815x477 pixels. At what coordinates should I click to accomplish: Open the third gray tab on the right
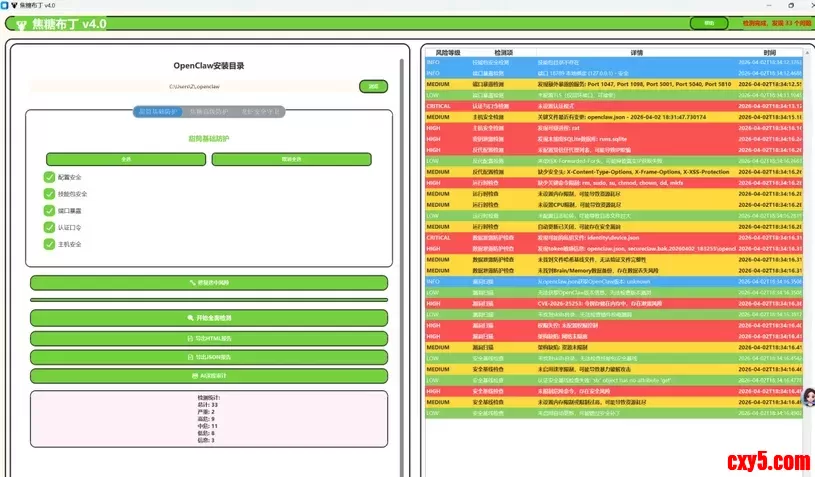pyautogui.click(x=260, y=112)
